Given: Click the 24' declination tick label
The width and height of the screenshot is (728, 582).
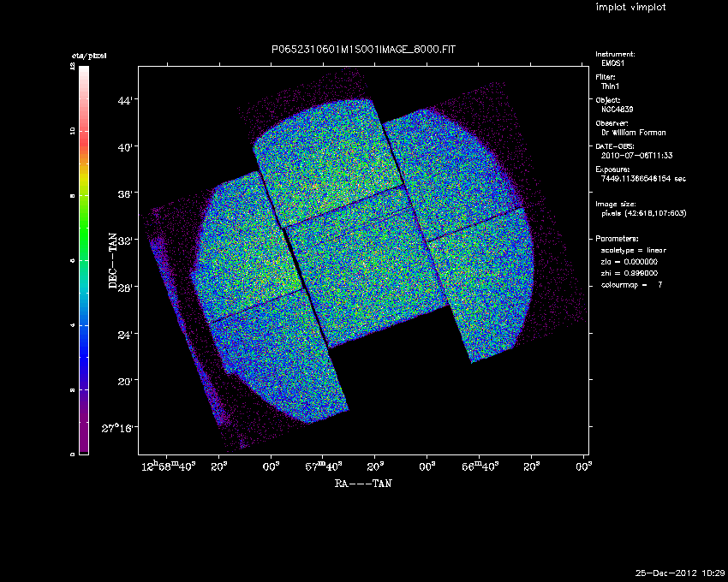Looking at the screenshot, I should click(x=124, y=334).
